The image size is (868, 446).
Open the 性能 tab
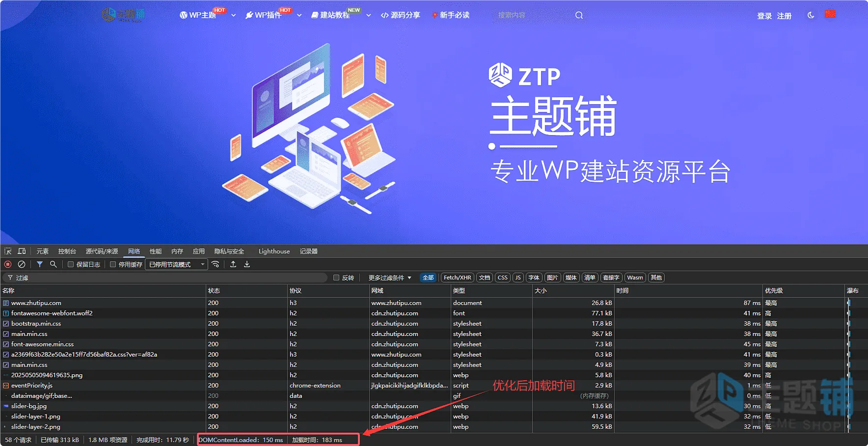pyautogui.click(x=156, y=251)
